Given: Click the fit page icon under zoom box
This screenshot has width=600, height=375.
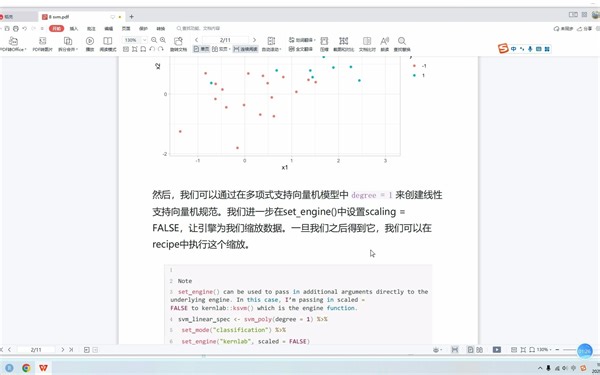Looking at the screenshot, I should [135, 49].
